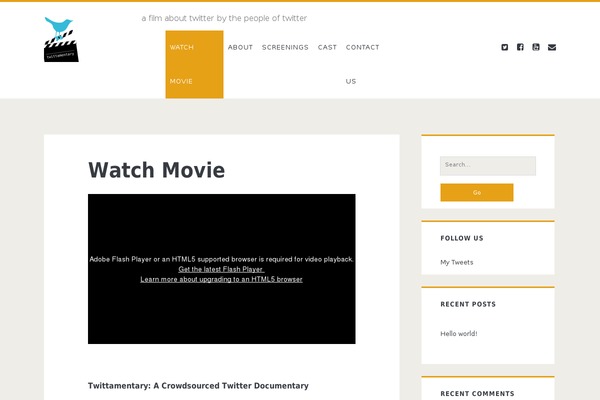Go to the About page
This screenshot has width=600, height=400.
(x=240, y=47)
